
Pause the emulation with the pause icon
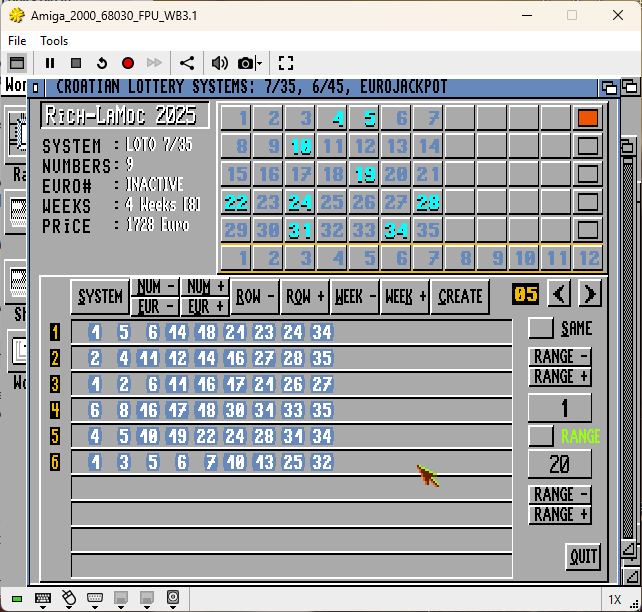coord(50,63)
